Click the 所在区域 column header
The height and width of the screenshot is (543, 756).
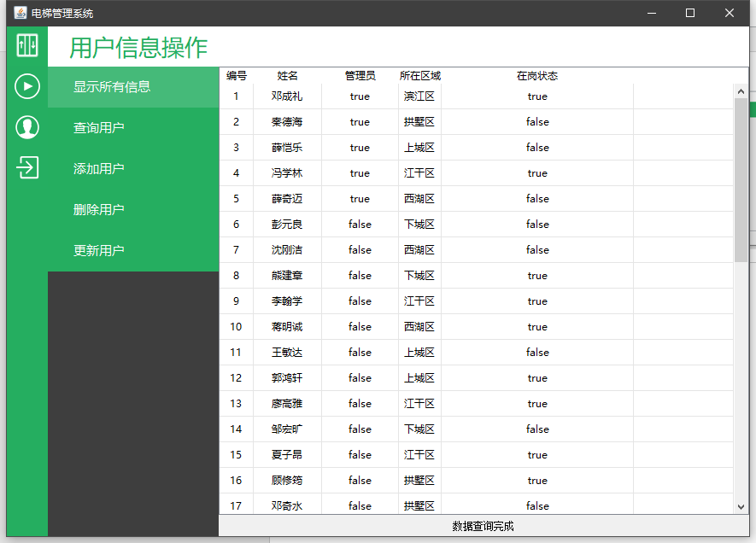click(x=420, y=76)
